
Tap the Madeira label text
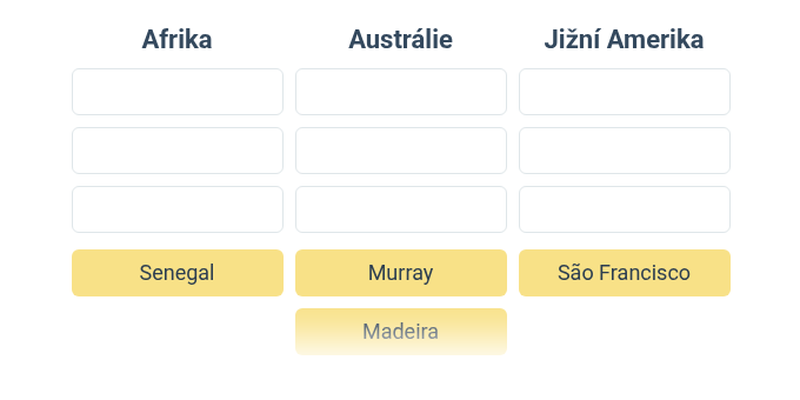tap(401, 332)
